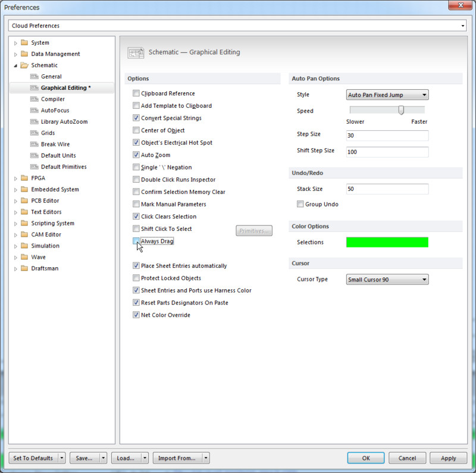Image resolution: width=476 pixels, height=473 pixels.
Task: Click the Schematic Graphical Editing header icon
Action: coord(136,52)
